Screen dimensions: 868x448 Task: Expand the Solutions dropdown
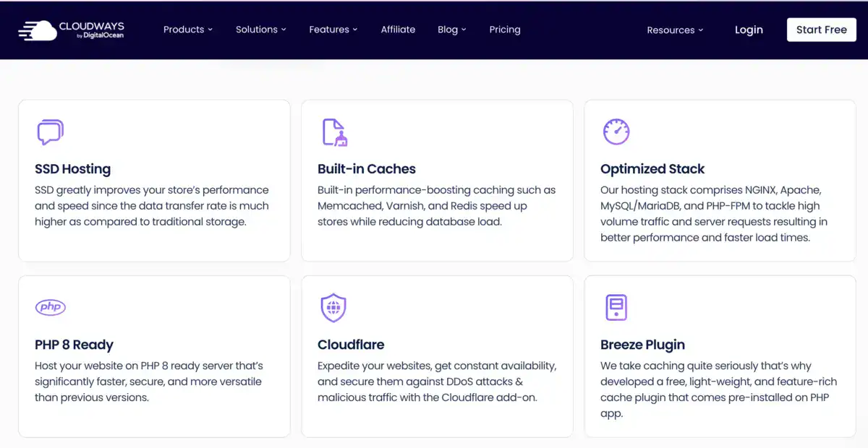tap(260, 30)
